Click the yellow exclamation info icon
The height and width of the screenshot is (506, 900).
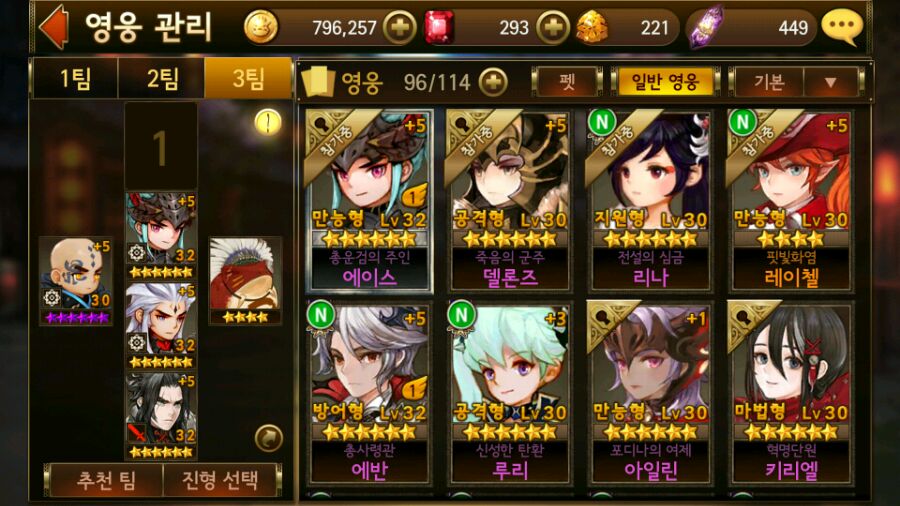tap(267, 122)
